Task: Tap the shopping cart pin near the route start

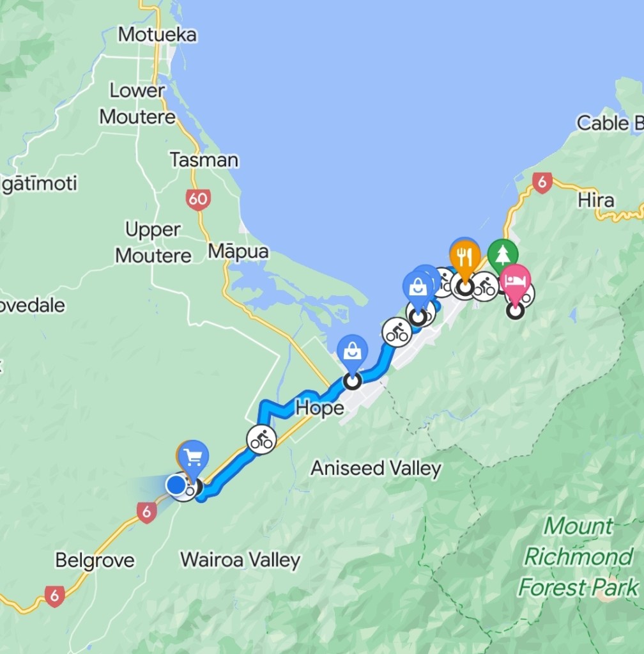Action: pyautogui.click(x=193, y=458)
